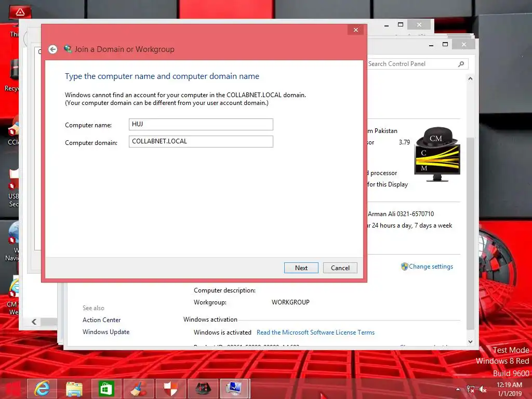Launch Windows Store from the taskbar
The image size is (532, 399).
106,389
